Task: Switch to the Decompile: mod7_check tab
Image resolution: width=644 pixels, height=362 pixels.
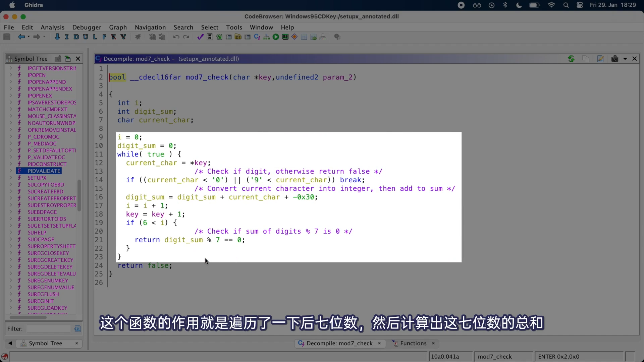Action: (339, 343)
